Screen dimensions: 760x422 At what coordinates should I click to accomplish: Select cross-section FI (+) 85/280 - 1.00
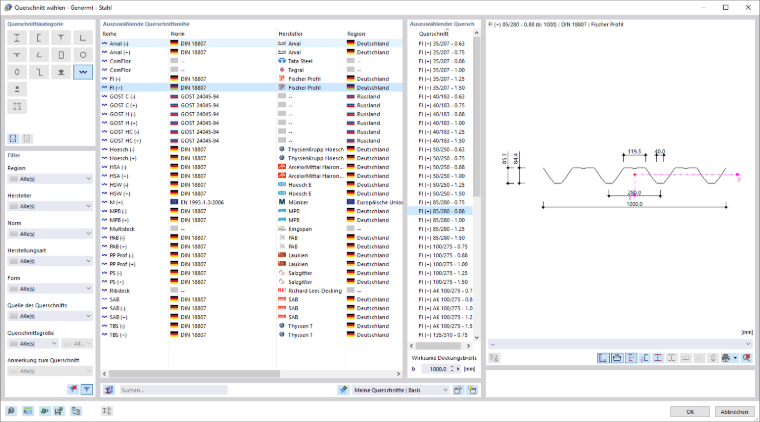pyautogui.click(x=442, y=220)
